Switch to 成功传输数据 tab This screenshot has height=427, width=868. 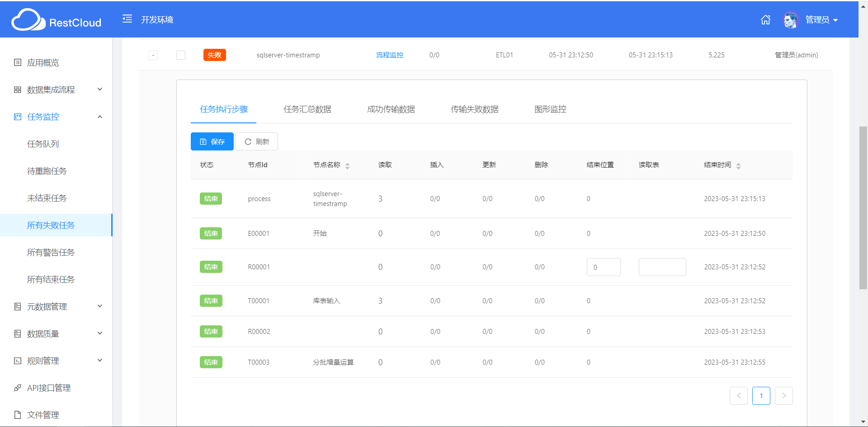(391, 109)
